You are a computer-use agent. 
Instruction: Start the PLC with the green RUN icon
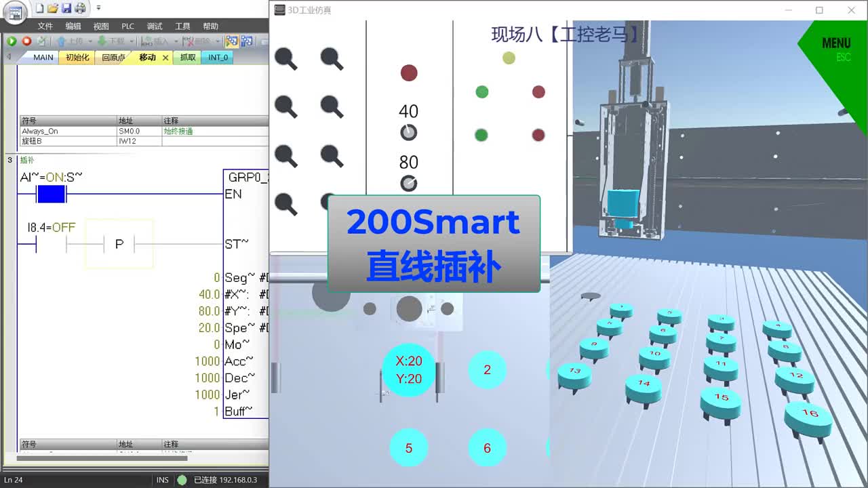click(x=12, y=41)
